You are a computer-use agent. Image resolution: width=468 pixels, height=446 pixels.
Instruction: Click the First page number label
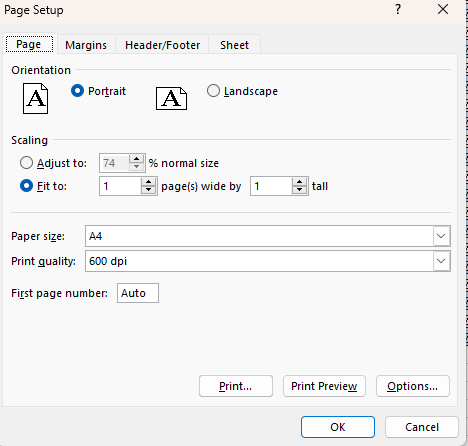pos(59,293)
